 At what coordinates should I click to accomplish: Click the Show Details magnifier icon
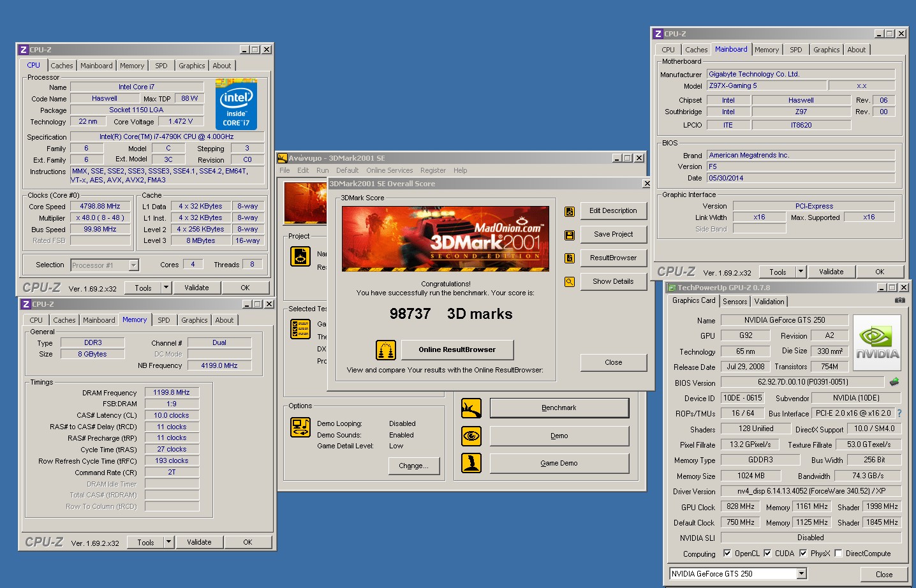click(570, 282)
